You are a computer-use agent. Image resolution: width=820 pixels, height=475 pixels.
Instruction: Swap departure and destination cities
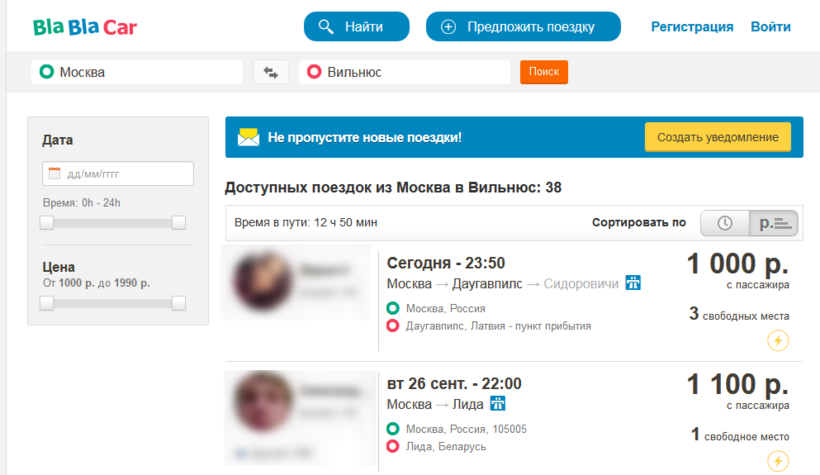click(270, 72)
